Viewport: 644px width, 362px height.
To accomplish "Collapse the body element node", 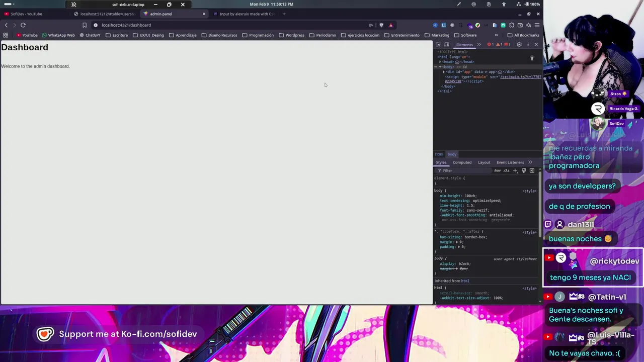I will tap(440, 67).
